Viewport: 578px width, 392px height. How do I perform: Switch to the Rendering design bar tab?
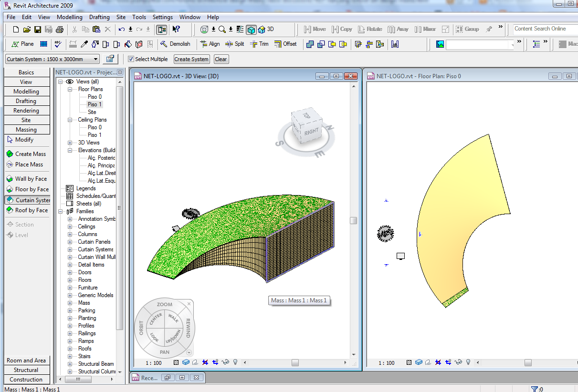tap(26, 111)
